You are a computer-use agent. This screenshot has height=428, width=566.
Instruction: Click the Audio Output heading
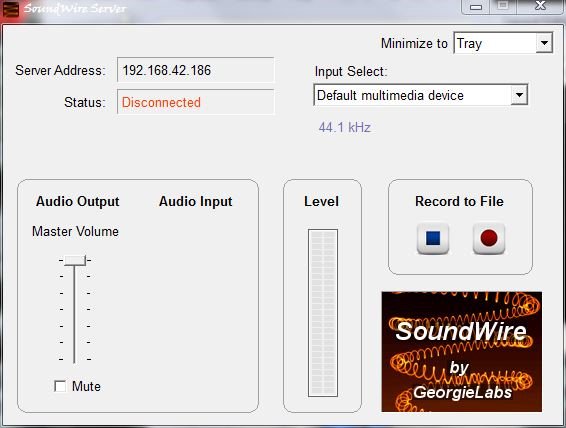[77, 201]
